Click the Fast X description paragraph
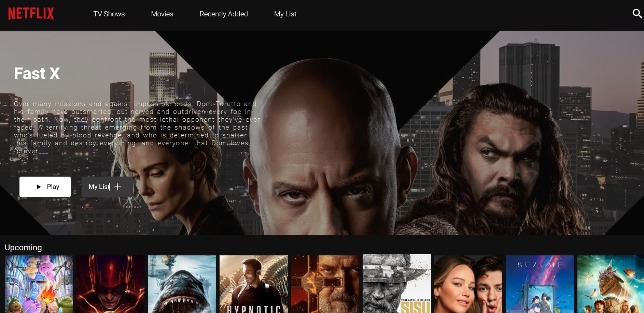The width and height of the screenshot is (644, 313). point(137,127)
